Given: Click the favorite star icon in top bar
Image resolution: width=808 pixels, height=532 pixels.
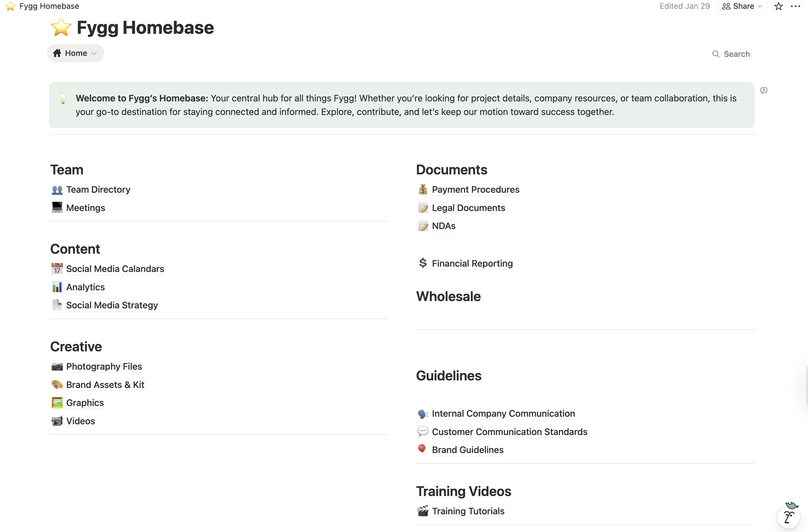Looking at the screenshot, I should pyautogui.click(x=779, y=6).
